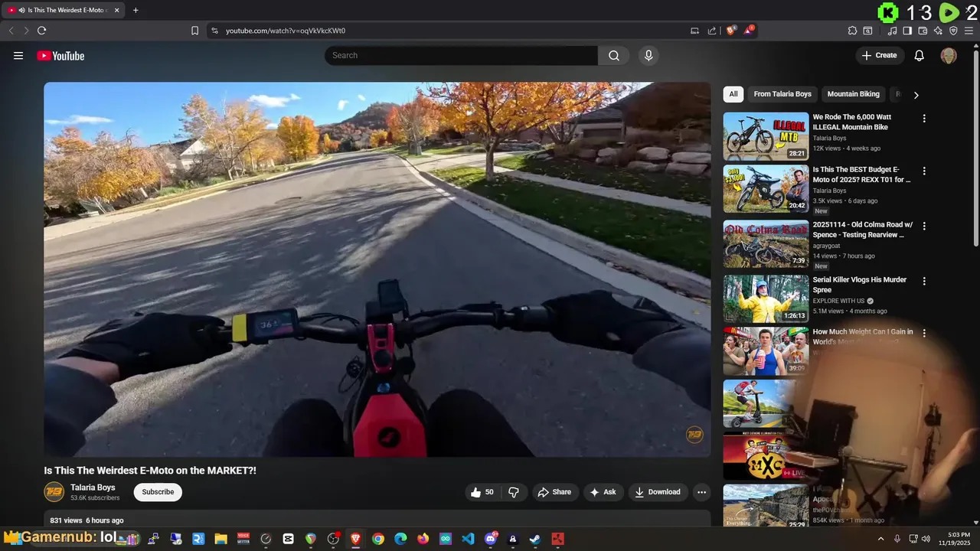The image size is (980, 551).
Task: Open the Brave Wallet icon
Action: click(x=923, y=31)
